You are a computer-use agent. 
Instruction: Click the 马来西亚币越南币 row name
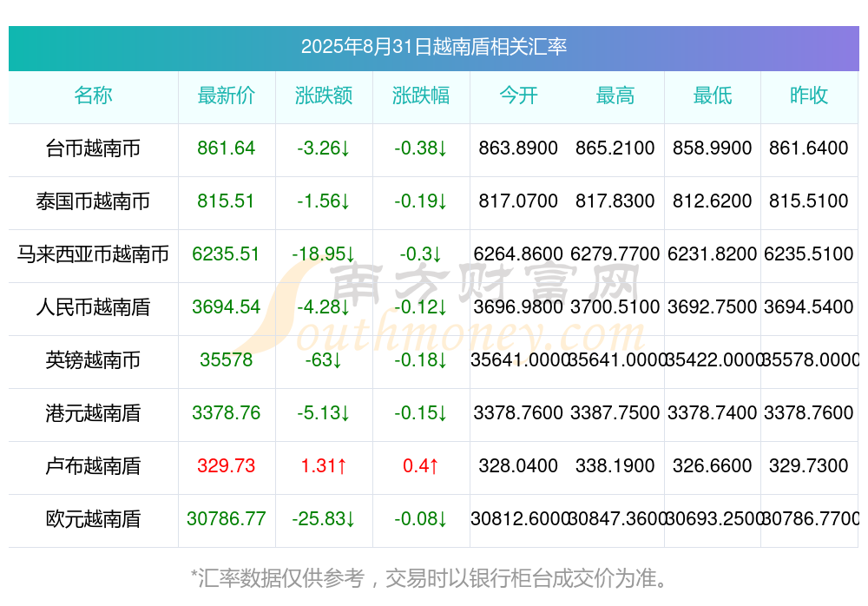(x=93, y=254)
